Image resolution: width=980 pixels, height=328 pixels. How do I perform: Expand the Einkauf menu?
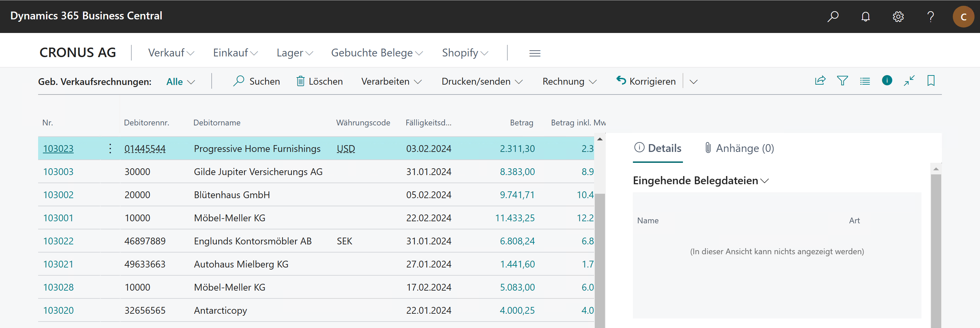235,53
